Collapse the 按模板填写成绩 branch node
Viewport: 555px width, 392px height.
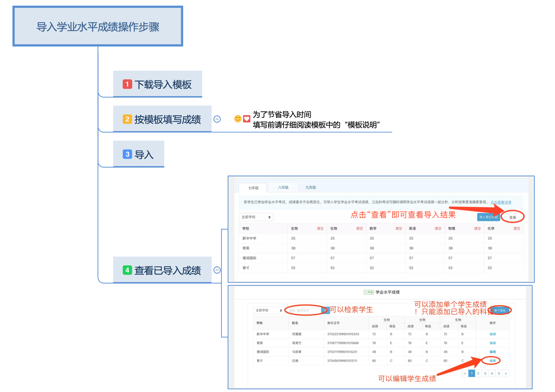point(217,119)
